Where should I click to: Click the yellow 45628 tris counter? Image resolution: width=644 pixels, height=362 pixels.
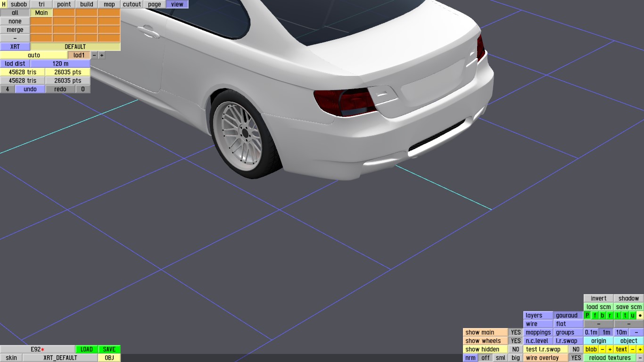[x=23, y=72]
